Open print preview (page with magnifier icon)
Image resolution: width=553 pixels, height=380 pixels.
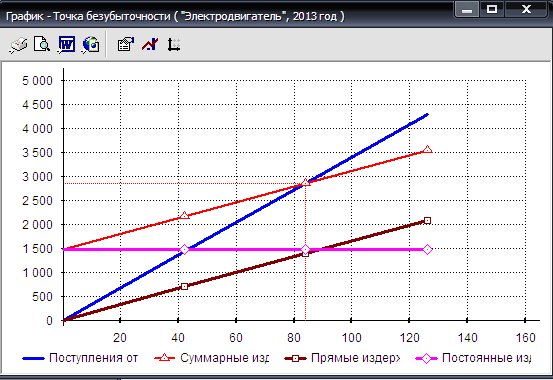(42, 44)
